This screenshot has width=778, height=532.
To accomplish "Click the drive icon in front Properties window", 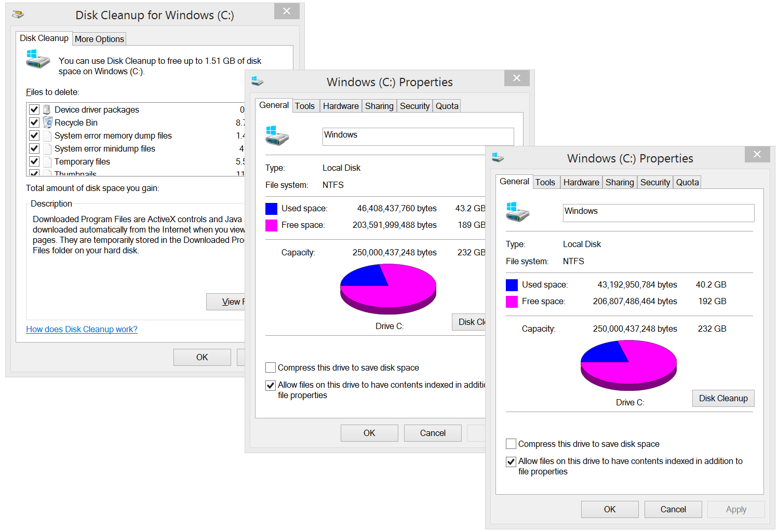I will tap(518, 212).
